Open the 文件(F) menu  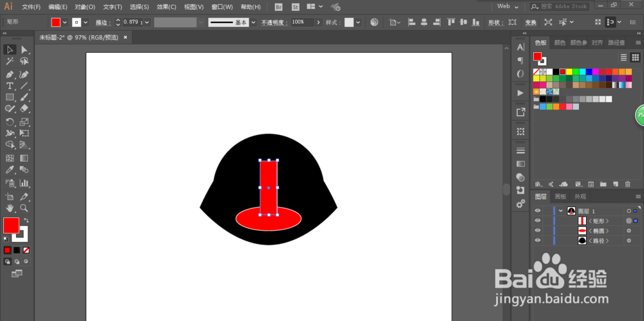pos(31,7)
